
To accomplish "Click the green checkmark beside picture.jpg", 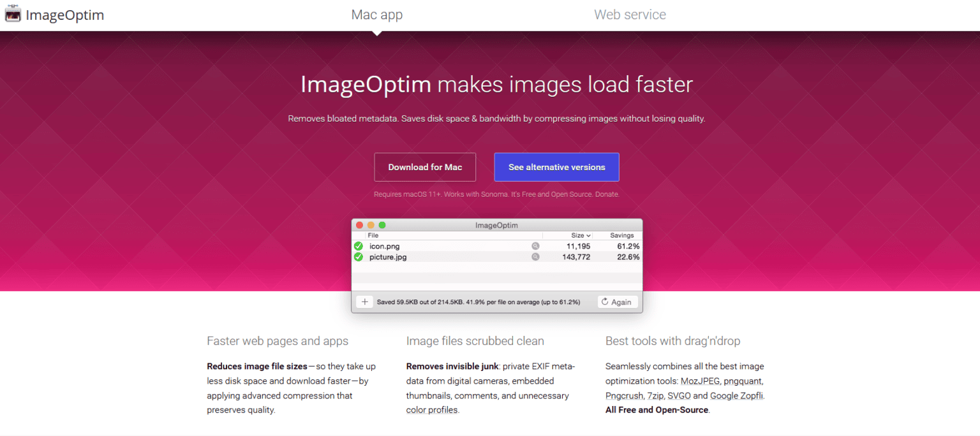I will click(359, 257).
